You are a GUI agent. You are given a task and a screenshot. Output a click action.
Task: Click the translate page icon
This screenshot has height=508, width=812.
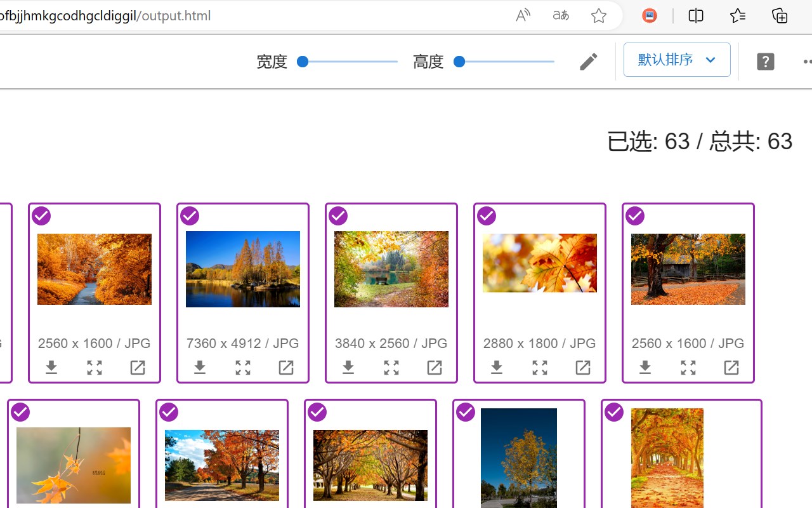pyautogui.click(x=561, y=16)
